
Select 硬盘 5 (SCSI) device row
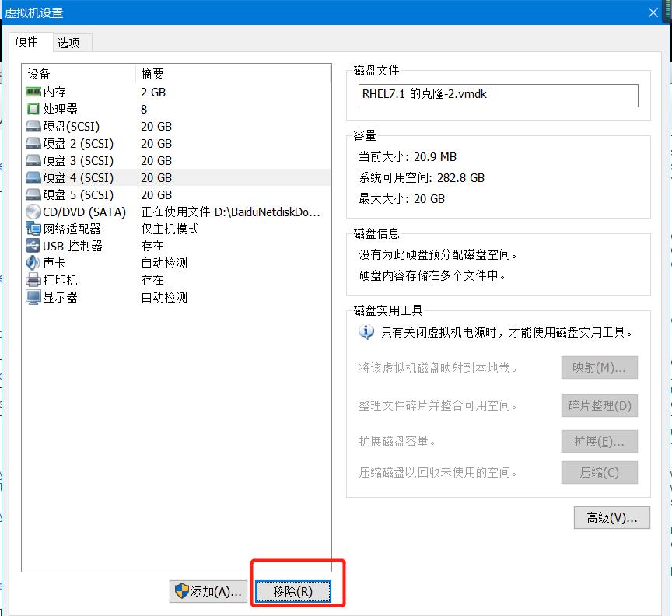pos(78,194)
